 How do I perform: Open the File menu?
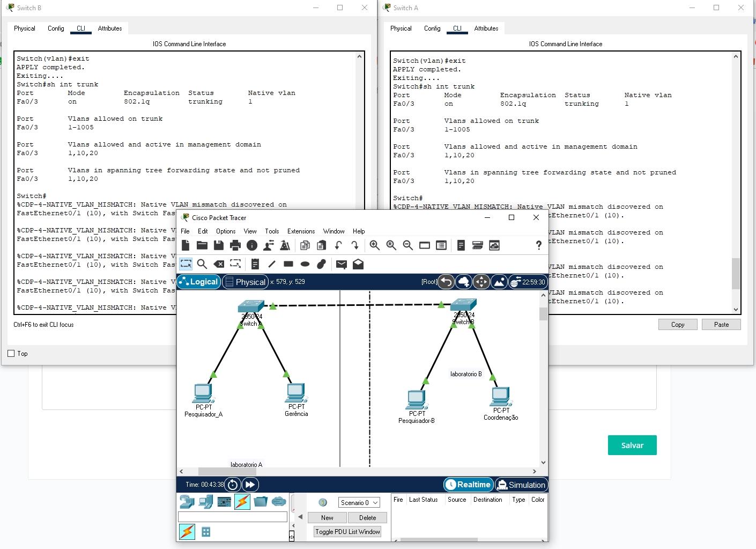185,231
